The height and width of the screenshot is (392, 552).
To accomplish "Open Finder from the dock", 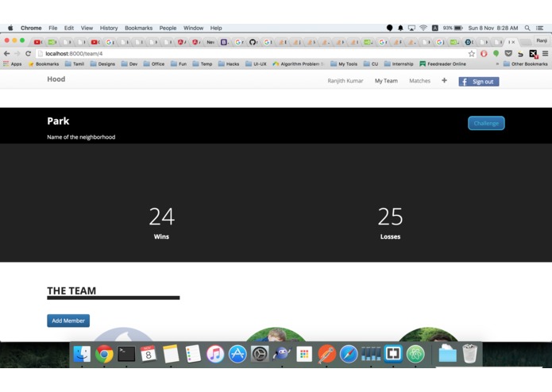I will (82, 354).
